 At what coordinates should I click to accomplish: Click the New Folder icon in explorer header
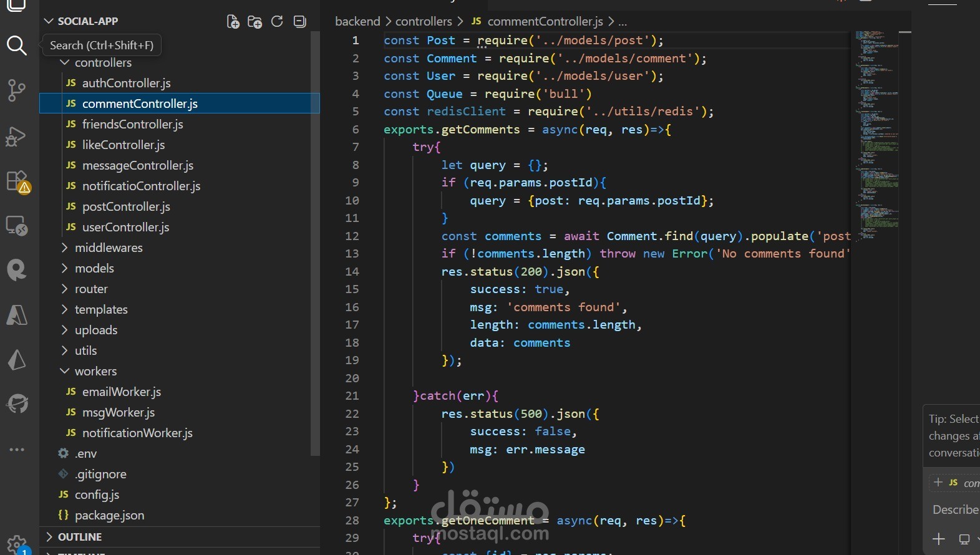255,22
